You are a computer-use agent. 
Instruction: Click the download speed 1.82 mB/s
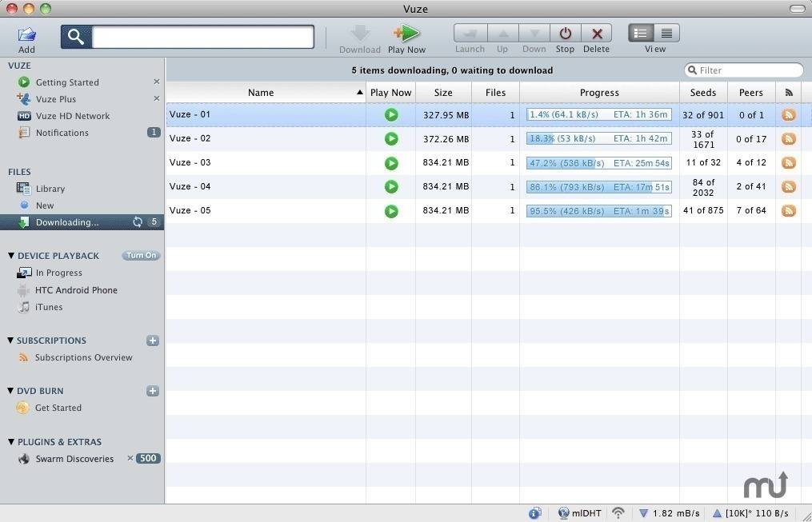pos(669,513)
